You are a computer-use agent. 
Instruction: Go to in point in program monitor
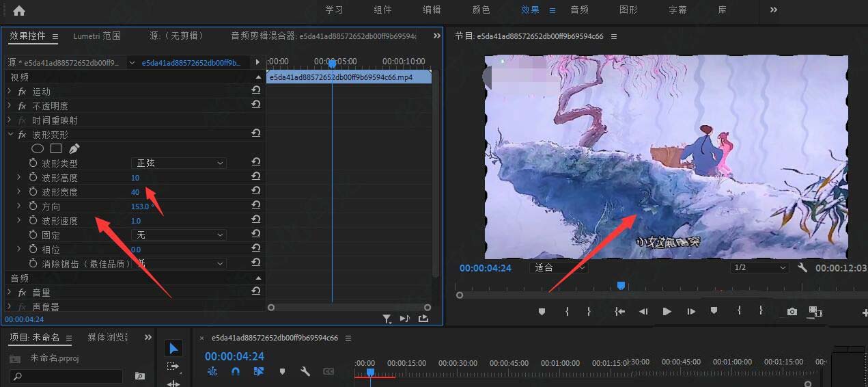tap(619, 311)
